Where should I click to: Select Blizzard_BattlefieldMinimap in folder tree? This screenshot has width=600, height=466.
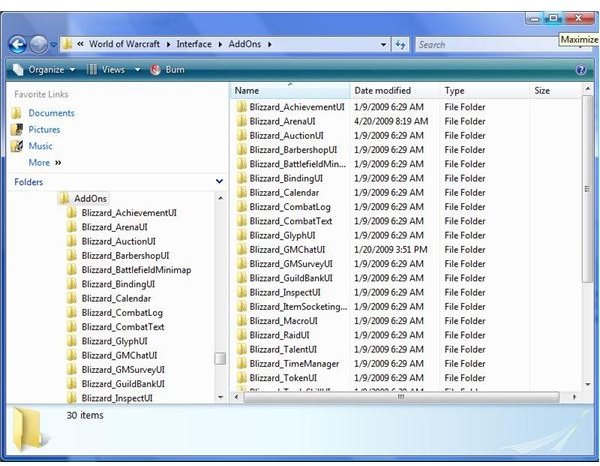click(136, 270)
